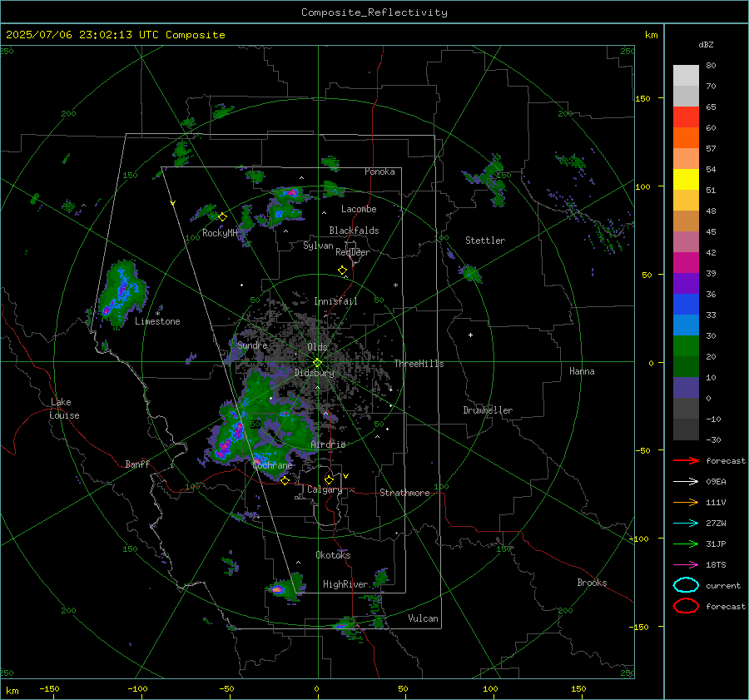The width and height of the screenshot is (749, 700).
Task: Click the white 09EA arrow legend icon
Action: tap(686, 482)
